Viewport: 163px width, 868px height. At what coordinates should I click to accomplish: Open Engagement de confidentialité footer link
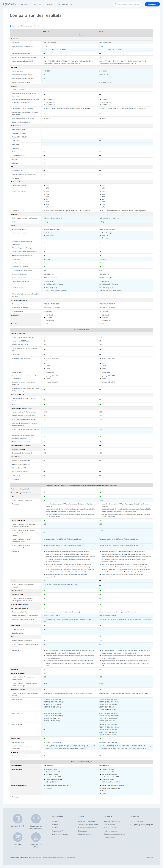click(x=66, y=857)
